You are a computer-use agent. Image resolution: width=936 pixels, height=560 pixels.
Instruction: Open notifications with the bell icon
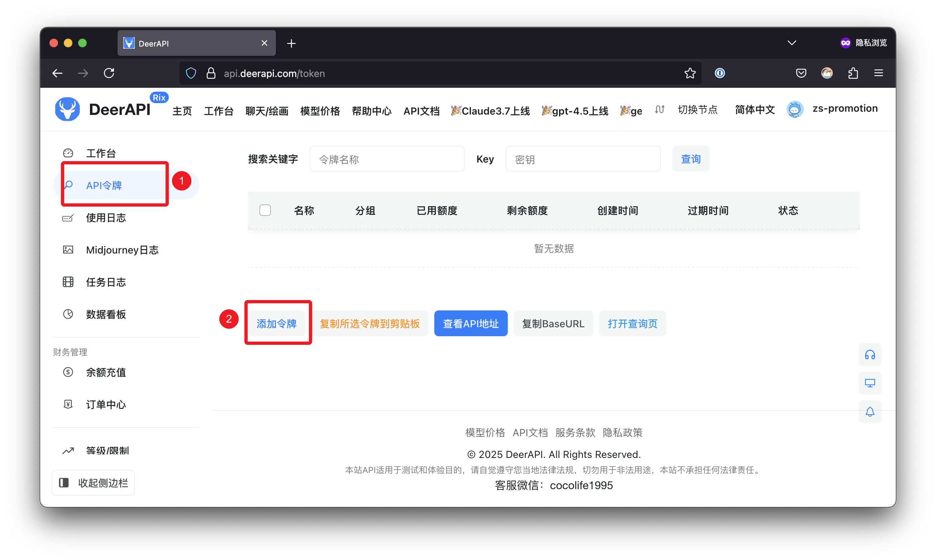click(870, 412)
